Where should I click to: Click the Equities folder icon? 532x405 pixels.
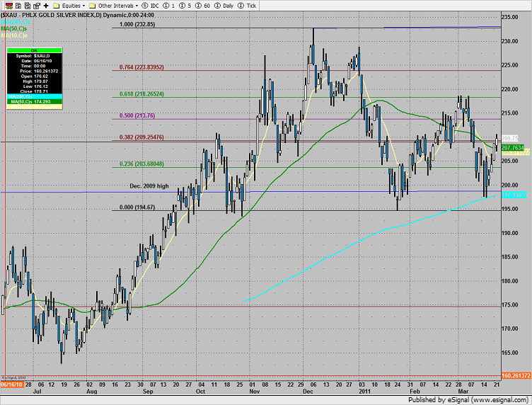click(x=57, y=6)
